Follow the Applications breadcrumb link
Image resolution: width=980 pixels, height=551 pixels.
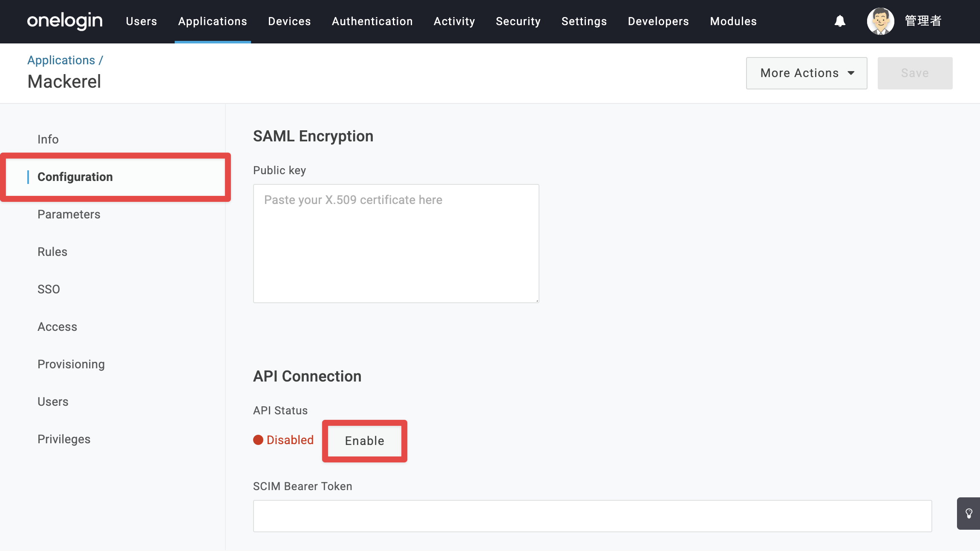pos(61,60)
